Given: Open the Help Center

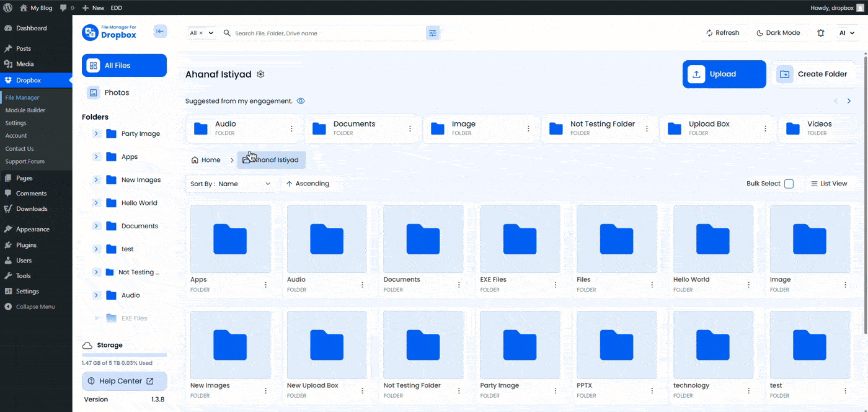Looking at the screenshot, I should click(123, 381).
